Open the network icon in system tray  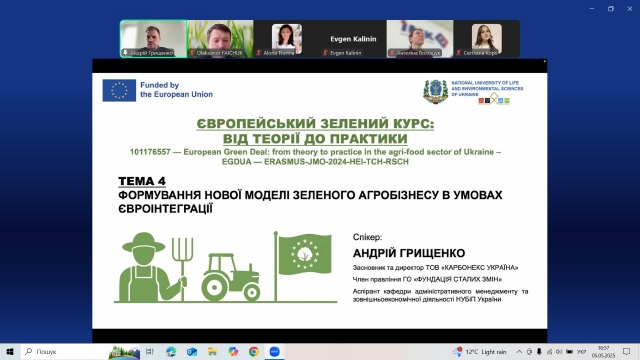549,351
